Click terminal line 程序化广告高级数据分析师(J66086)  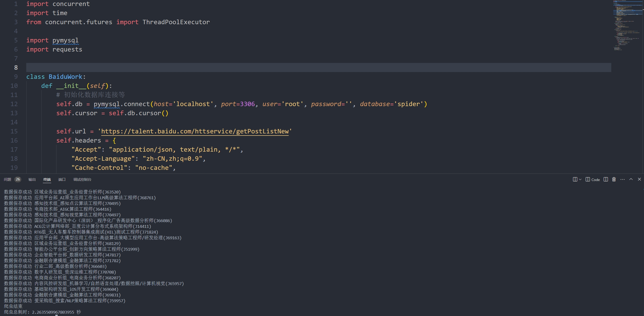click(88, 221)
